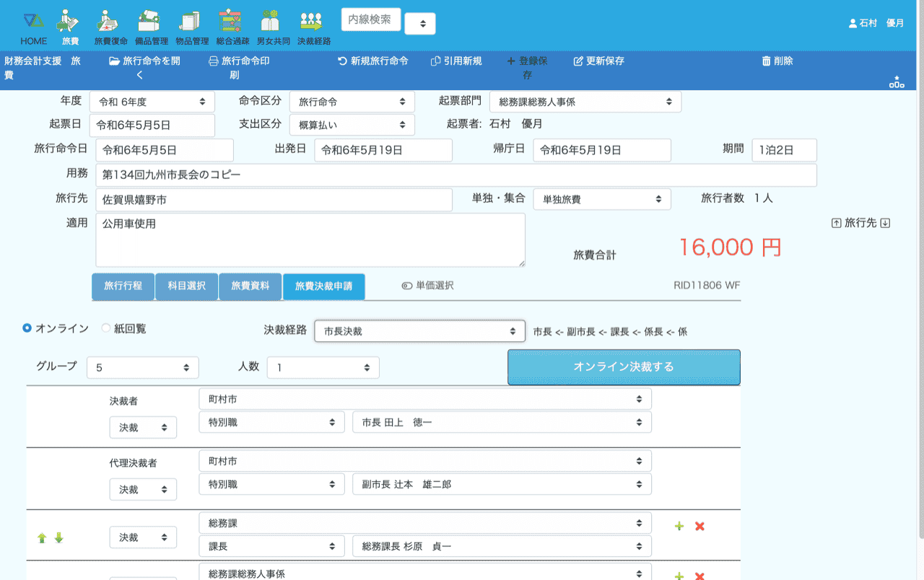Viewport: 924px width, 580px height.
Task: Click 新規旅行命令 in the toolbar
Action: [x=372, y=61]
